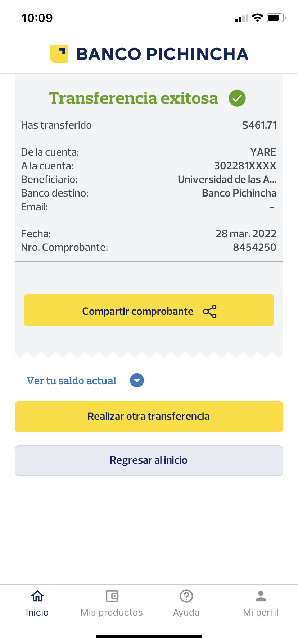Tap the receipt number 8454250

[254, 247]
